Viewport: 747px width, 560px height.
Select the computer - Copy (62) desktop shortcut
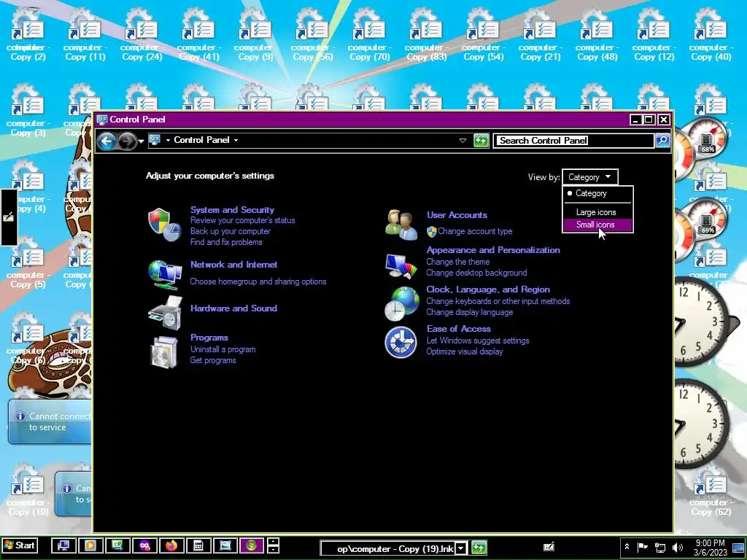711,491
